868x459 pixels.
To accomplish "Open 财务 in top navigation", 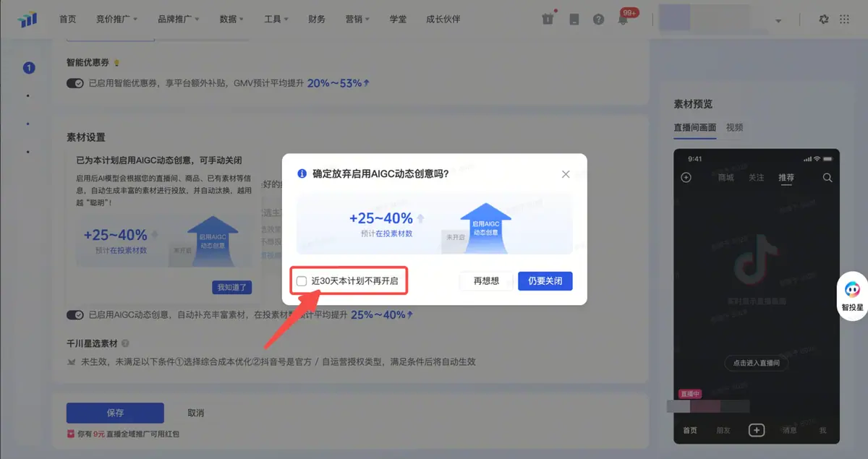I will [317, 20].
